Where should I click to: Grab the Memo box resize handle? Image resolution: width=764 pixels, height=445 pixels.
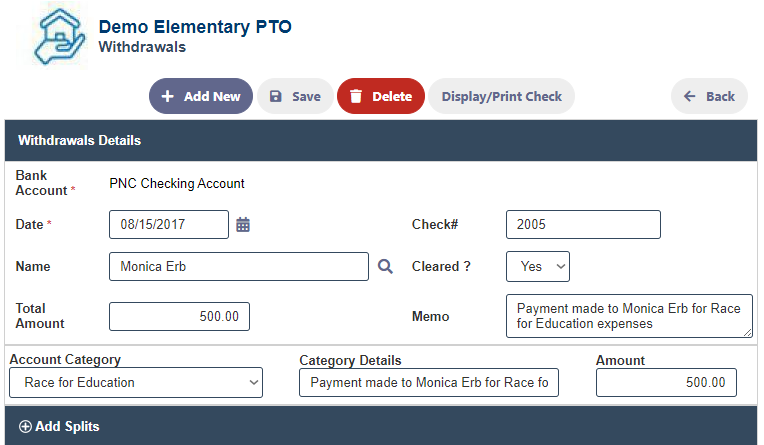747,332
